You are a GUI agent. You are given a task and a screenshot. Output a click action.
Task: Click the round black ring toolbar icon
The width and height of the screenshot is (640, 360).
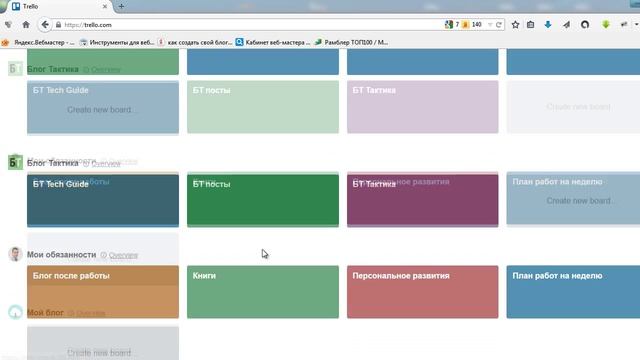point(585,25)
